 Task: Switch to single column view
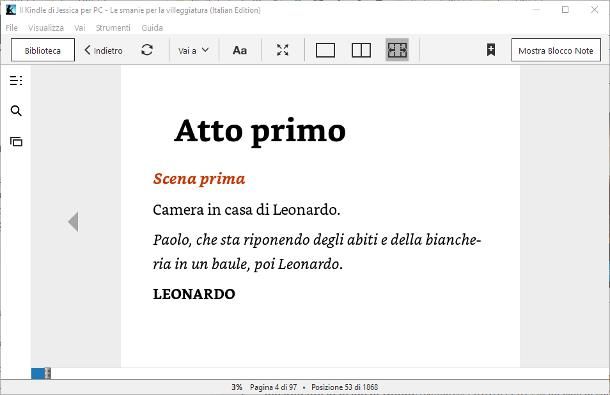coord(325,50)
